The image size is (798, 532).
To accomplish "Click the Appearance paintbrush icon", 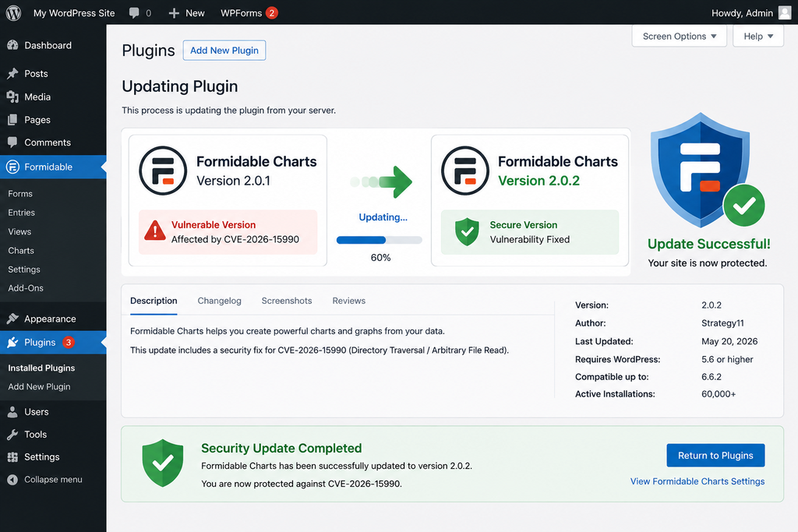I will pyautogui.click(x=12, y=319).
